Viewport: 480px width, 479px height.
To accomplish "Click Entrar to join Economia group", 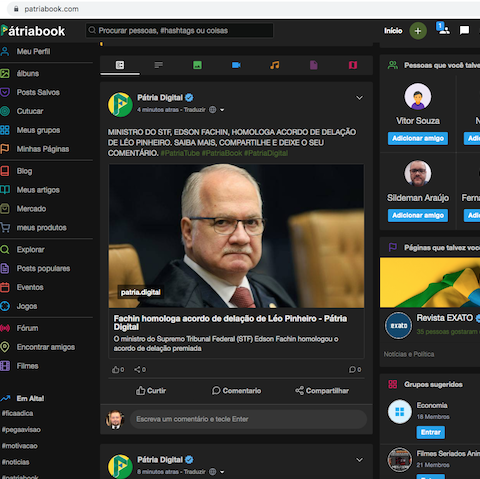I will point(430,432).
